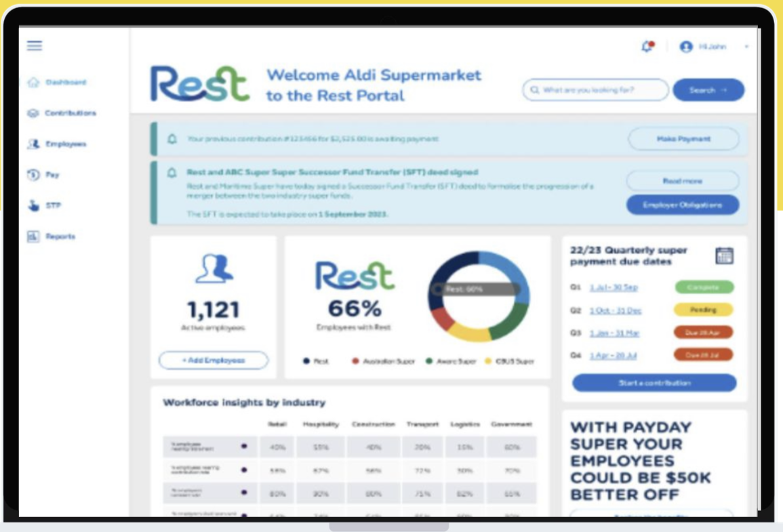Image resolution: width=783 pixels, height=532 pixels.
Task: Click the Hi John greeting text
Action: (x=712, y=46)
